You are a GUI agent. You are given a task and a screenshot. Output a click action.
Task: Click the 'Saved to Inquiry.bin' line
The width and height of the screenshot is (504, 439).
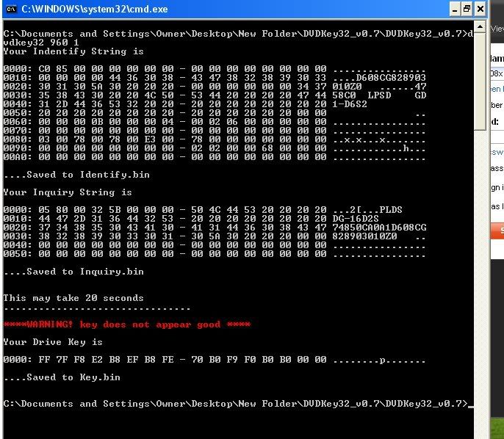pos(73,272)
